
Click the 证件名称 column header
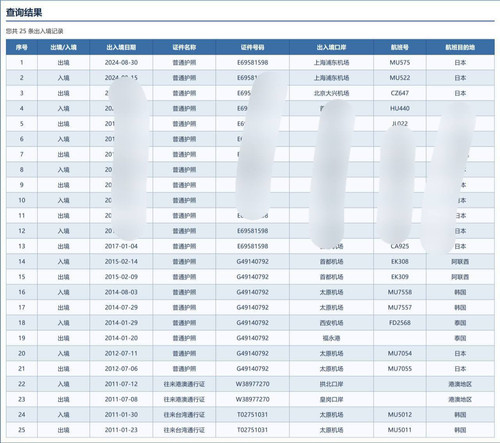point(184,47)
